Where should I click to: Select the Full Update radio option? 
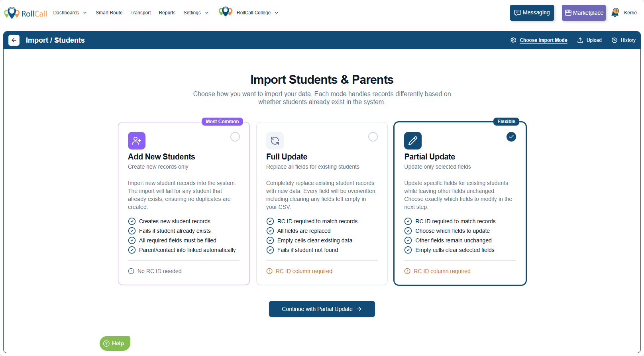(373, 137)
